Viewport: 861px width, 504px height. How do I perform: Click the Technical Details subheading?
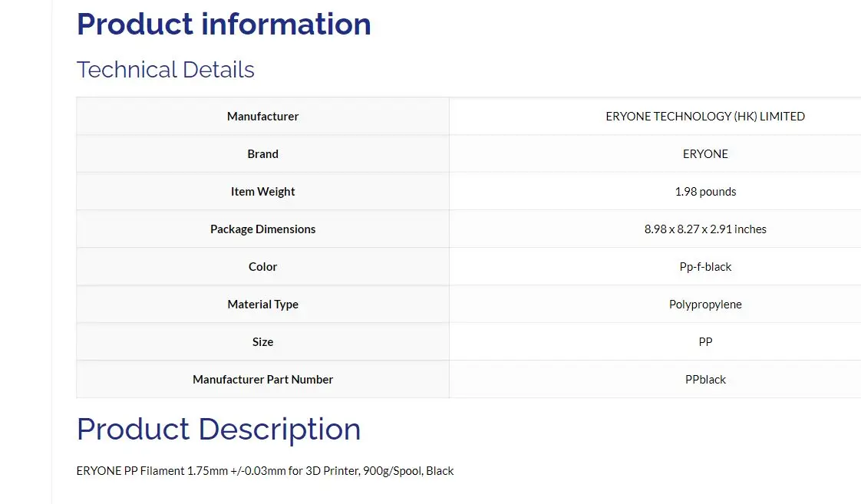(165, 70)
